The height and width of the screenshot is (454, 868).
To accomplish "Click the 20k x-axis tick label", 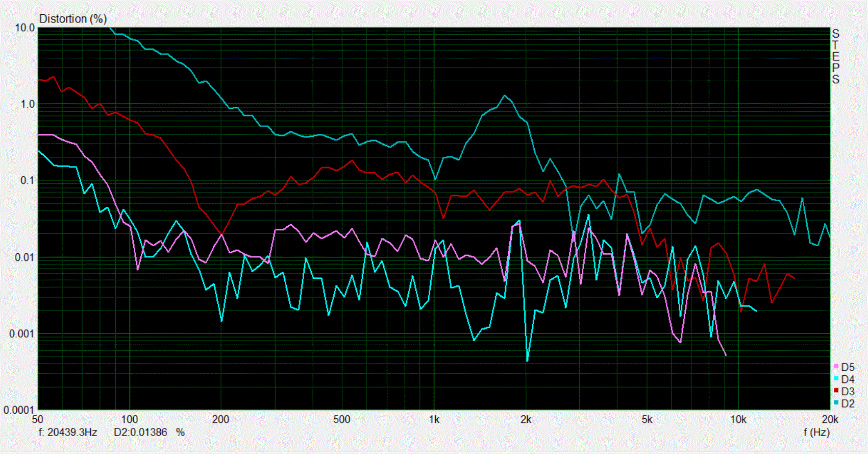I will pos(830,420).
